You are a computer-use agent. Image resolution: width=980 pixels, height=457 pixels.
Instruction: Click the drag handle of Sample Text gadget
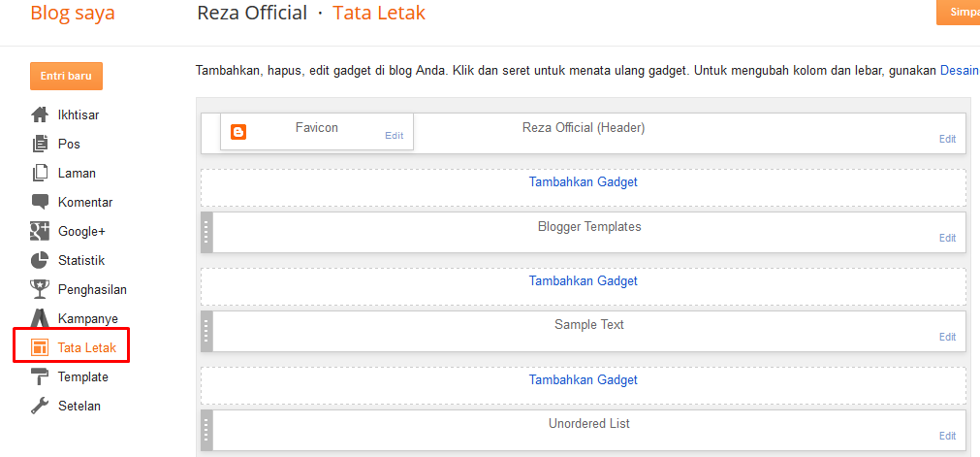[x=206, y=331]
